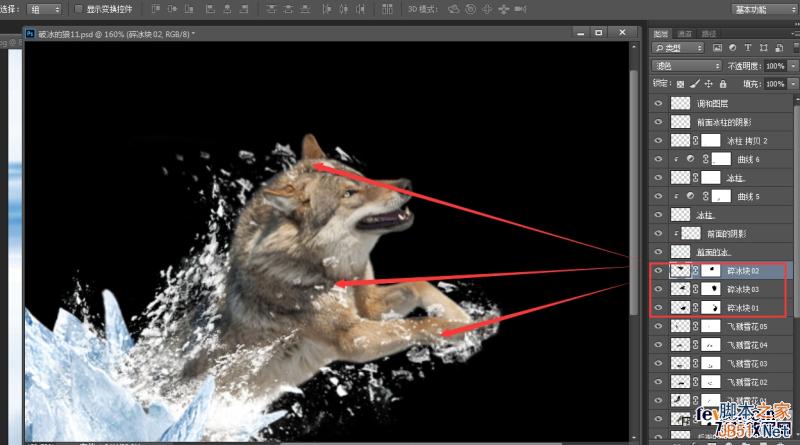Click Align vertical centers icon
This screenshot has height=445, width=800.
(172, 9)
